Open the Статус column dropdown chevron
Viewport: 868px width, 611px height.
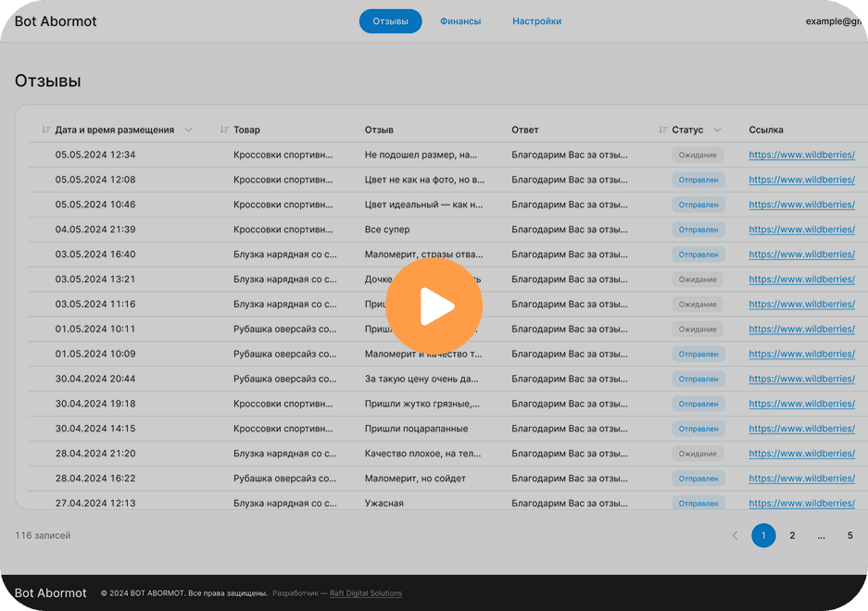pyautogui.click(x=717, y=131)
